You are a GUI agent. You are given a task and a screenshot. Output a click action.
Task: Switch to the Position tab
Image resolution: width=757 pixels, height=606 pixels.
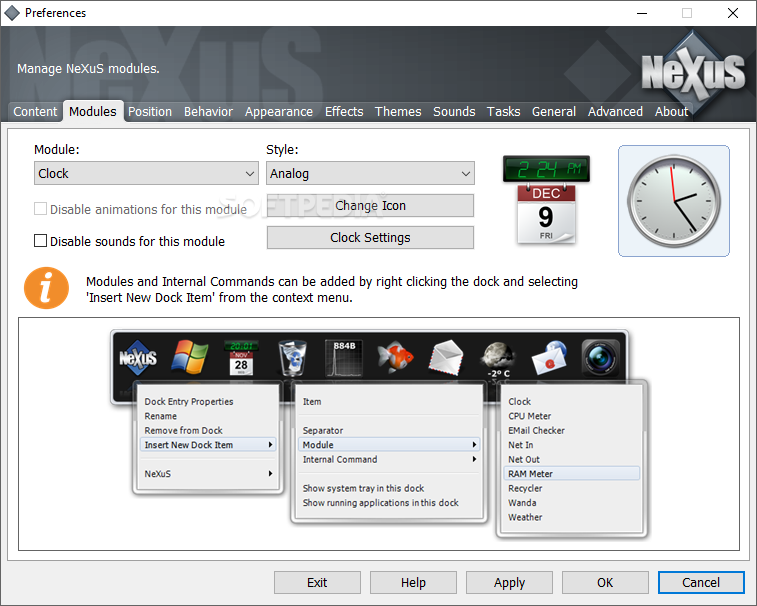150,112
